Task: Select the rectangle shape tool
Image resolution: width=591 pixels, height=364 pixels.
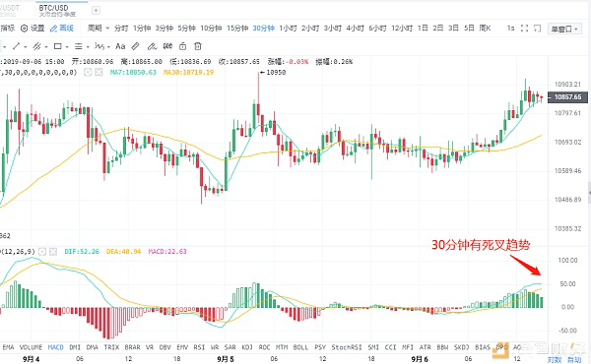Action: (x=58, y=46)
